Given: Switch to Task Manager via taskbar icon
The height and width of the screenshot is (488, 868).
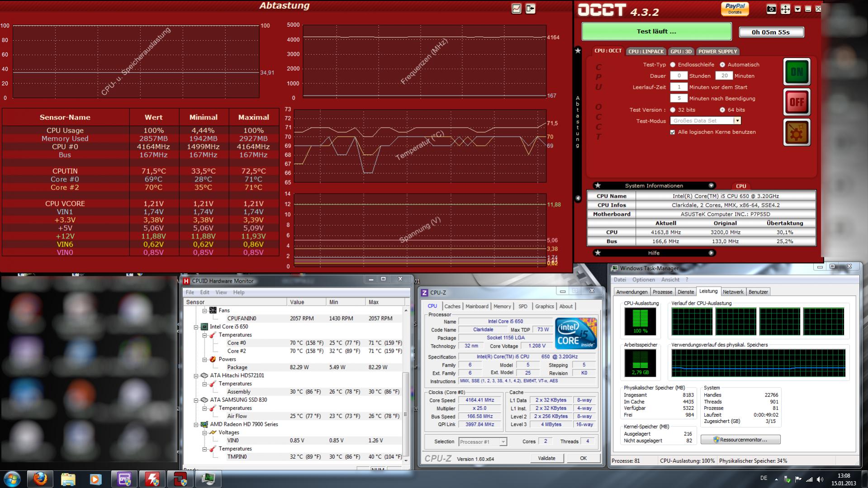Looking at the screenshot, I should (208, 479).
